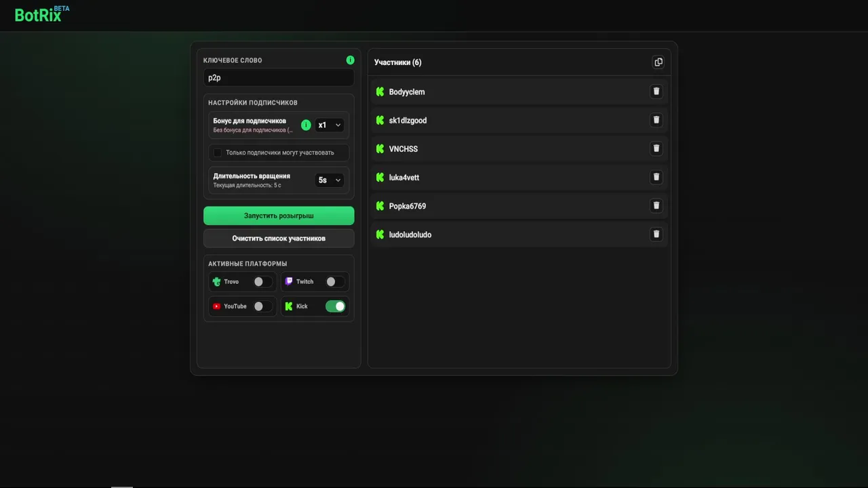Open the 5s spin duration dropdown
The height and width of the screenshot is (488, 868).
pos(329,180)
